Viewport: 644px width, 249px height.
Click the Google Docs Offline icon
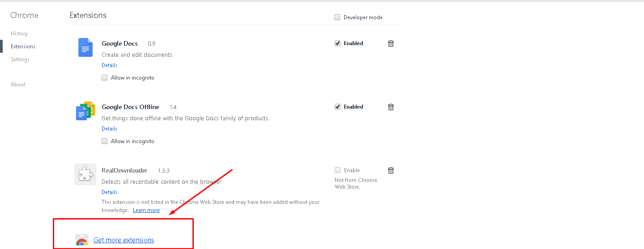pos(85,111)
